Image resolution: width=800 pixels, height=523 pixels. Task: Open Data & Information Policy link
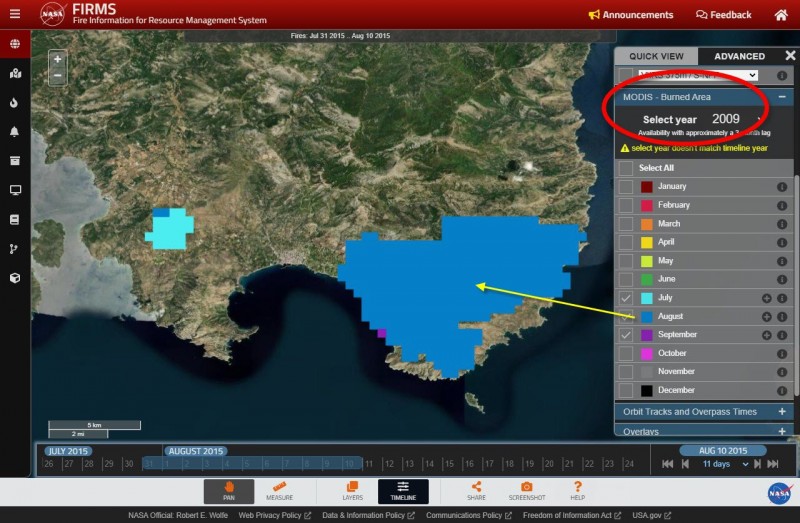pyautogui.click(x=368, y=515)
